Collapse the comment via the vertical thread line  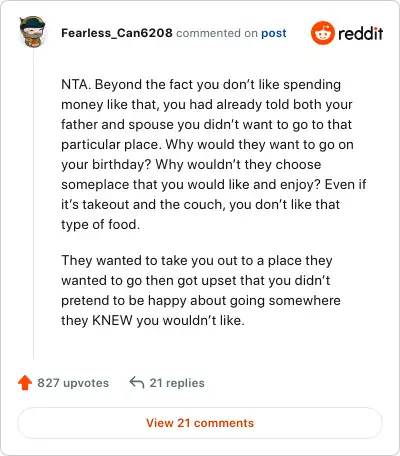pos(33,203)
